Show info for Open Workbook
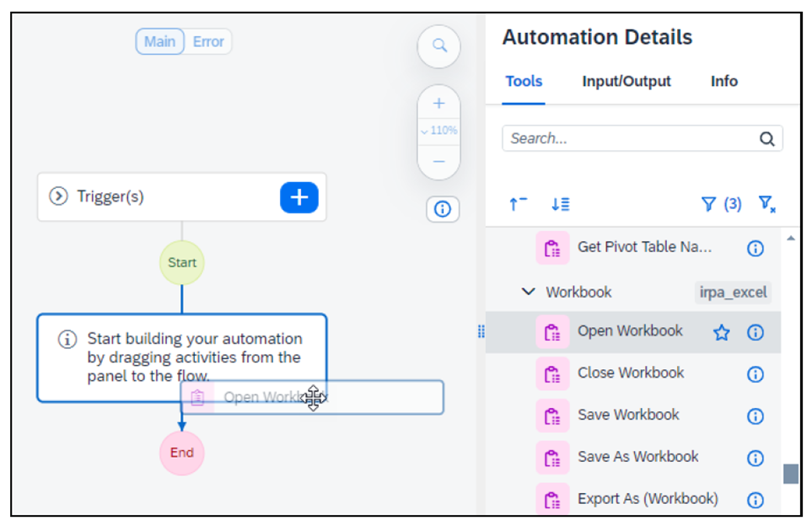 tap(755, 332)
